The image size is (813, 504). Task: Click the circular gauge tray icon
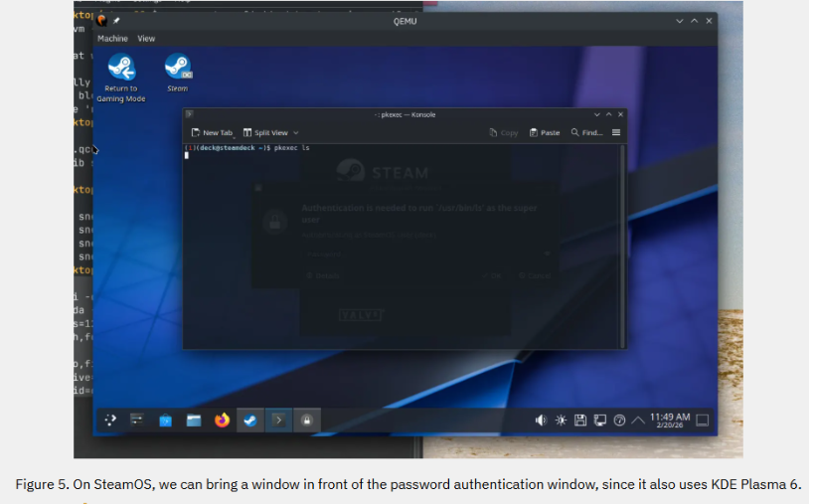619,420
